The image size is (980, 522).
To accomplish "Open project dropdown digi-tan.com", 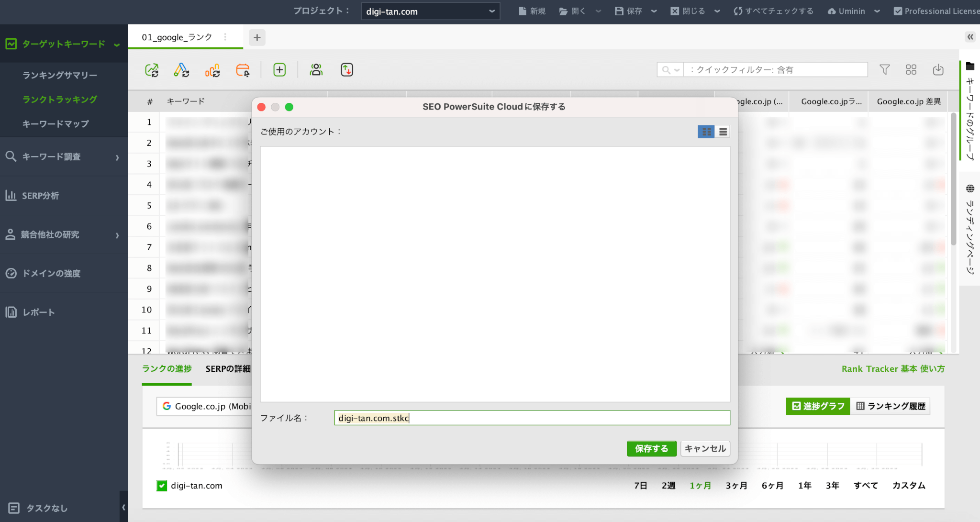I will tap(430, 11).
